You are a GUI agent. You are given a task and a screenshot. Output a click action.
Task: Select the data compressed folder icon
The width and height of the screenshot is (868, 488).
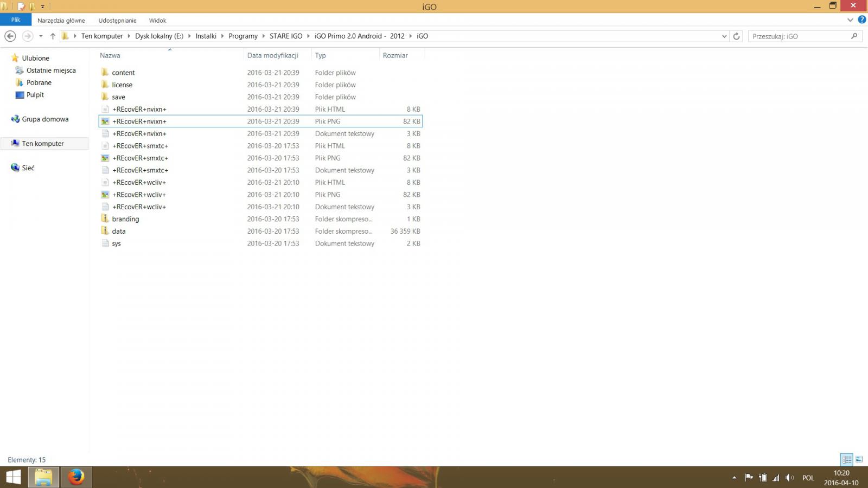tap(105, 231)
